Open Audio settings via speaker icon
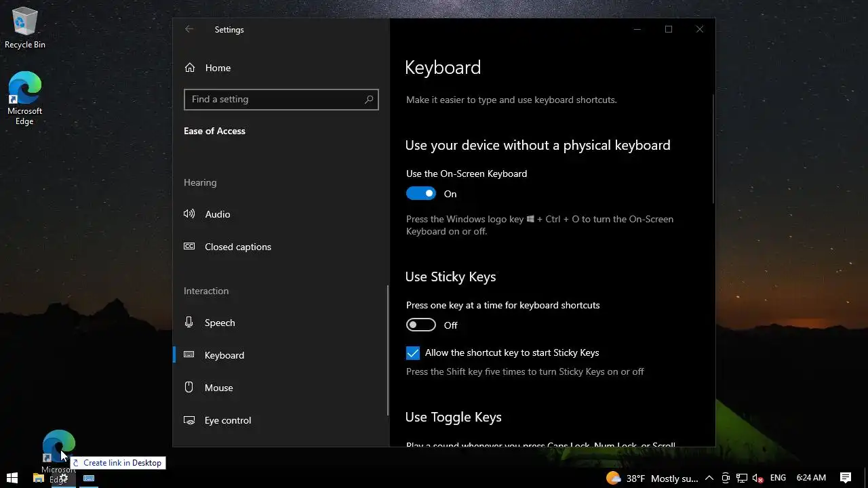This screenshot has height=488, width=868. coord(189,214)
